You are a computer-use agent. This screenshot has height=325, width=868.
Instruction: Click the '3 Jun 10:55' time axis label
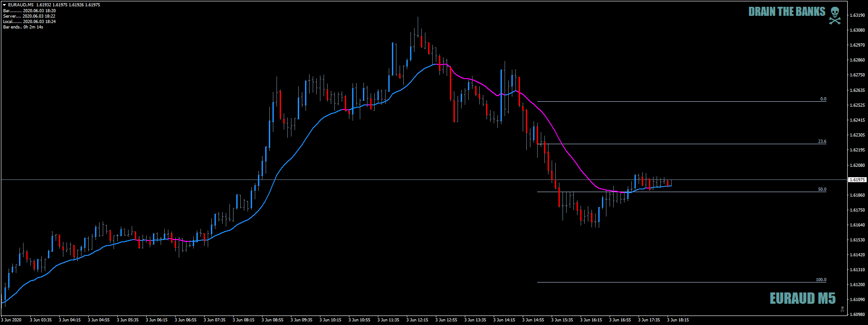point(359,320)
